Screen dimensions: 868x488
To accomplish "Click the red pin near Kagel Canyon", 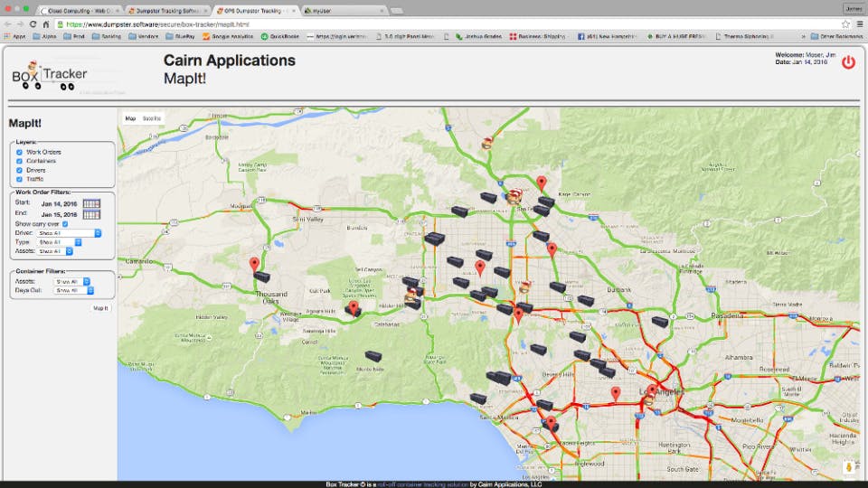I will coord(542,183).
